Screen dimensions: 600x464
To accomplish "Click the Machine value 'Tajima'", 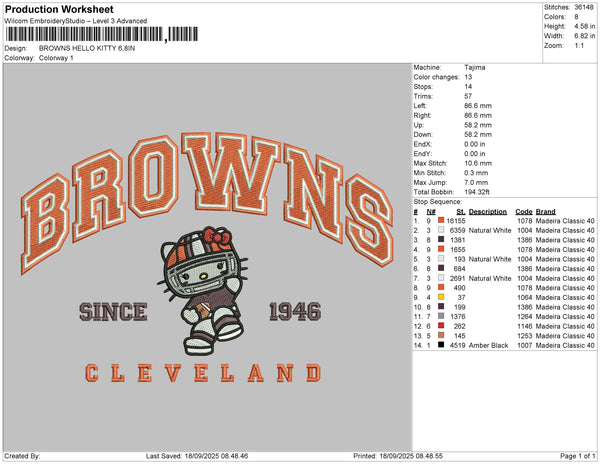I will (474, 67).
